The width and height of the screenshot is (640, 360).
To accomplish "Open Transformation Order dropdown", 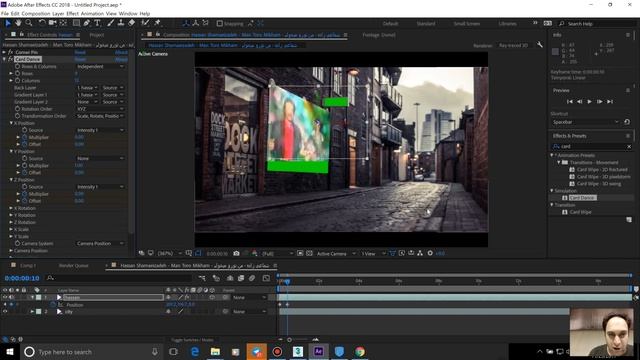I will tap(100, 116).
